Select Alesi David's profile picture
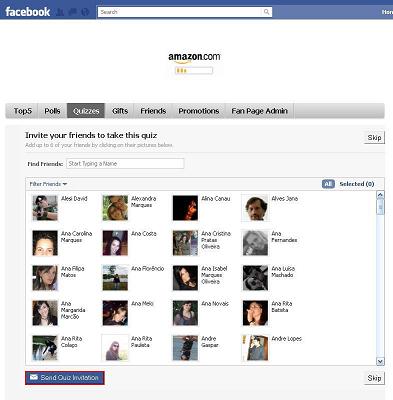393x400 pixels. click(45, 208)
